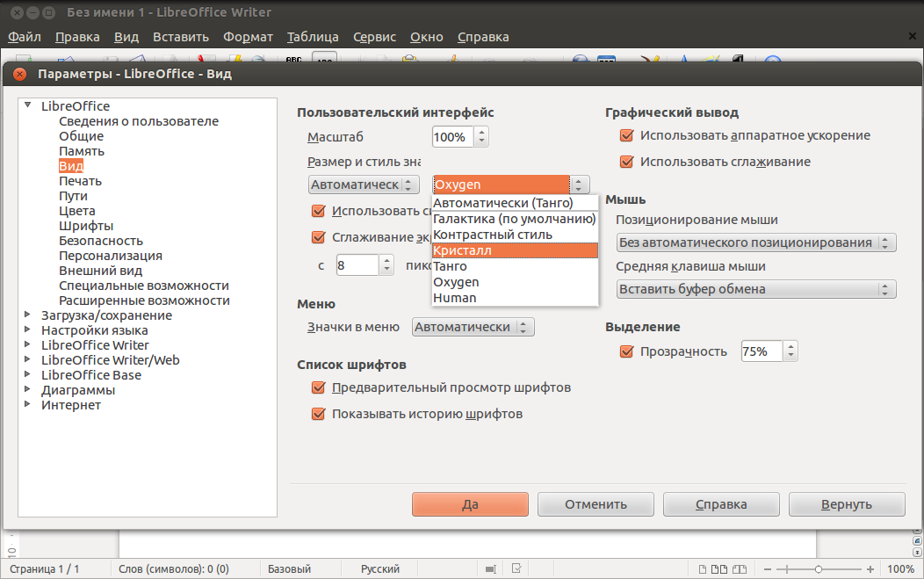
Task: Select Персонализация in options tree
Action: [110, 256]
